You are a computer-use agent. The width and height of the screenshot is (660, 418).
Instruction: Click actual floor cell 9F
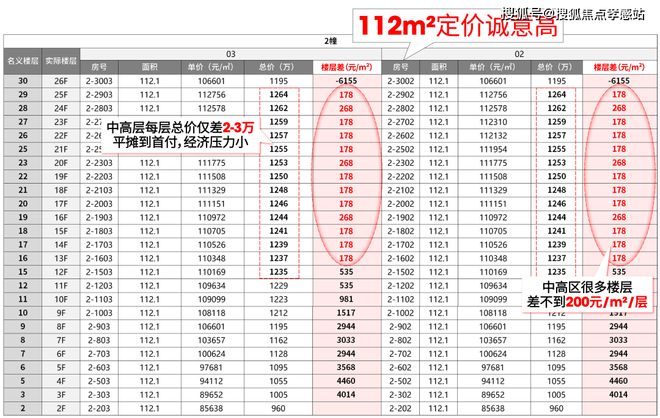[61, 313]
